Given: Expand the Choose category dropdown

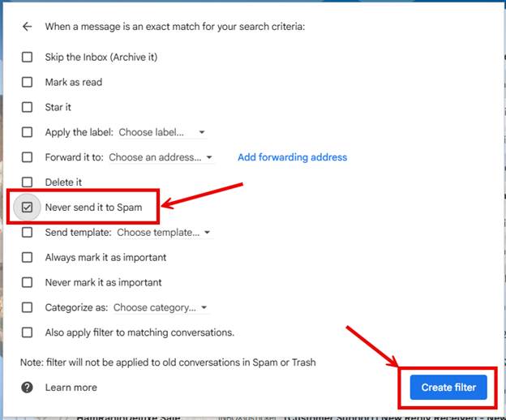Looking at the screenshot, I should click(x=161, y=307).
